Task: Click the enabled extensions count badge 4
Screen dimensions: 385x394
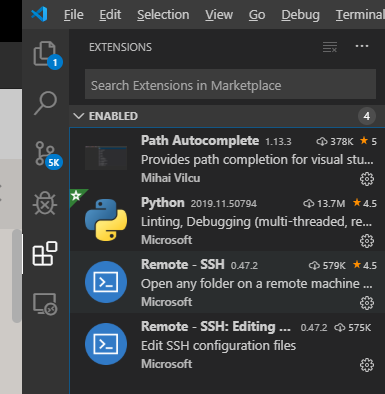Action: click(x=367, y=116)
